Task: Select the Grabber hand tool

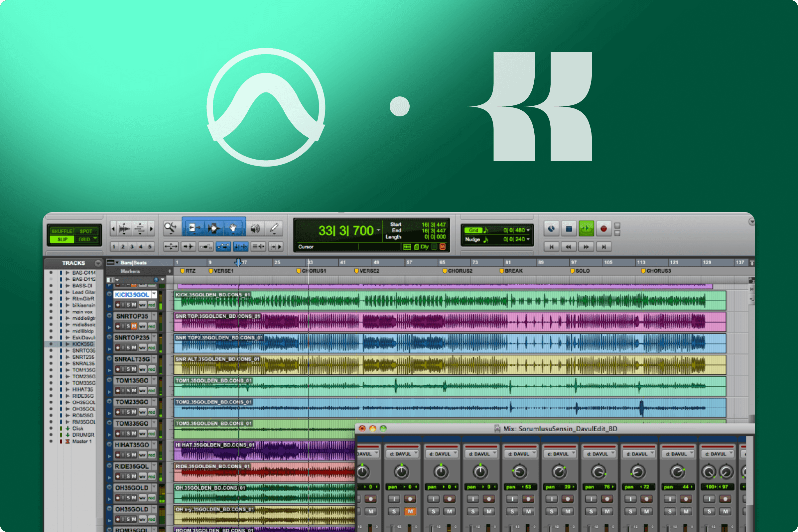Action: pos(233,228)
